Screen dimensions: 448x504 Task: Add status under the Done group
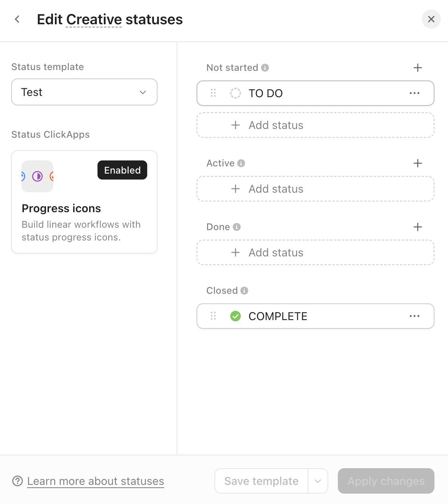pos(316,252)
